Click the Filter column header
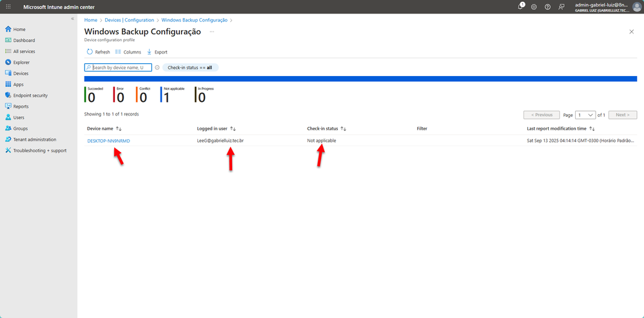This screenshot has height=318, width=644. [x=422, y=128]
